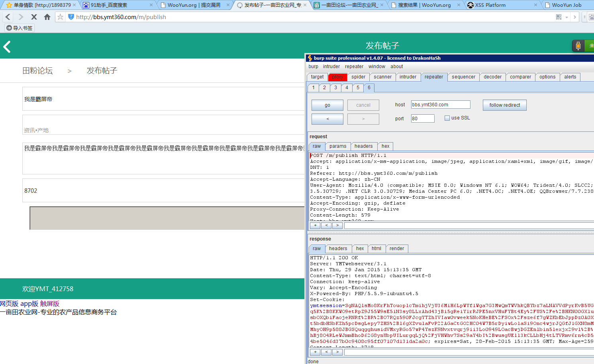Click the host input field
Viewport: 594px width, 364px height.
(441, 105)
